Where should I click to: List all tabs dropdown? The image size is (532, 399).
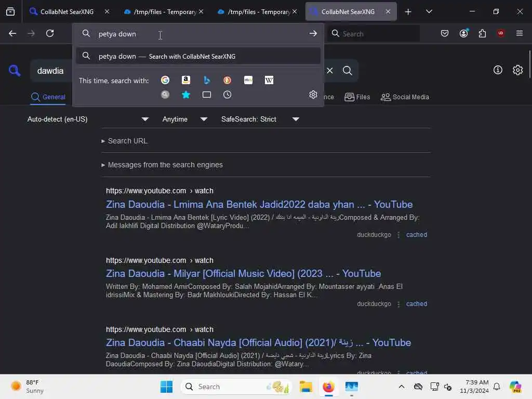click(429, 11)
